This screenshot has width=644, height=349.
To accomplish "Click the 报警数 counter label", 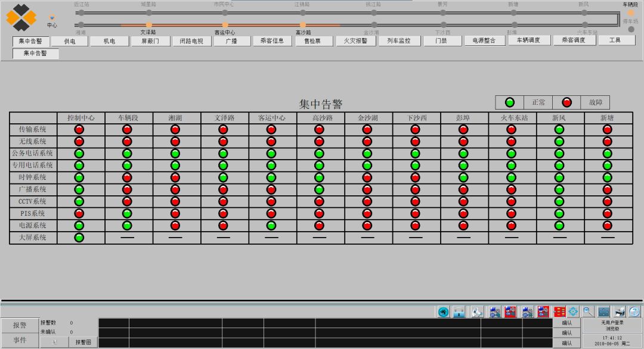I will point(48,323).
